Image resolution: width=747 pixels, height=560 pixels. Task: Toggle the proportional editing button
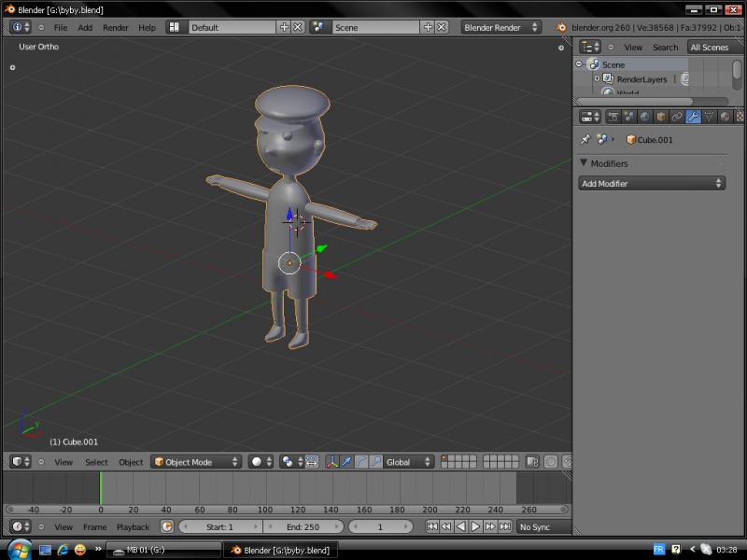pos(550,461)
